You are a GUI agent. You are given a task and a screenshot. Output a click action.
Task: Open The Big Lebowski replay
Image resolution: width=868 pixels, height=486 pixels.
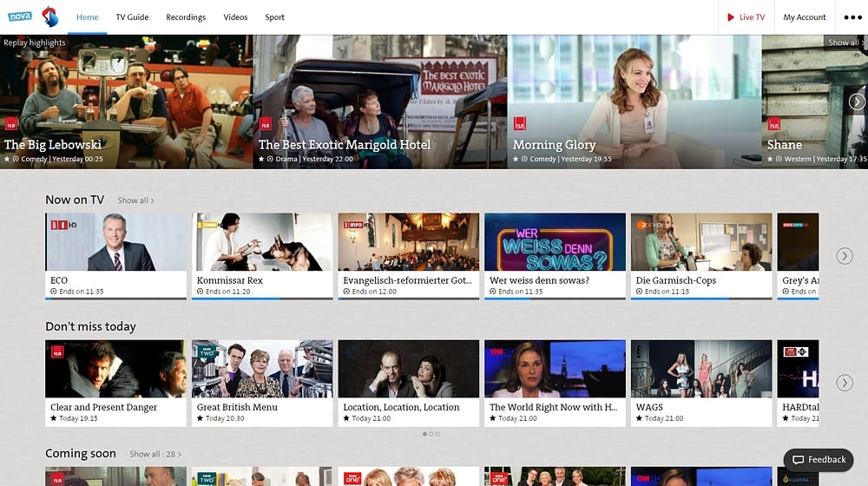126,102
